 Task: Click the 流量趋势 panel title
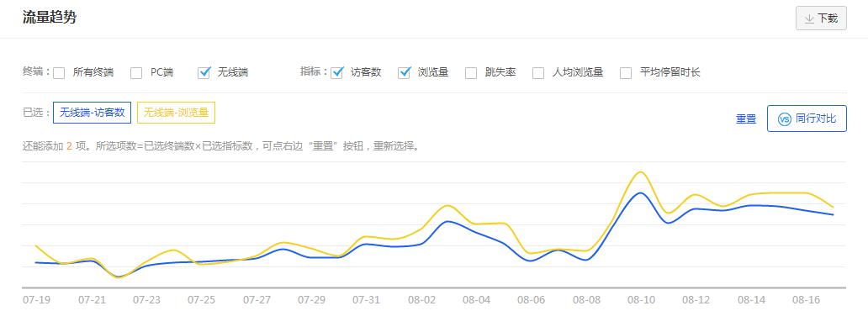(x=50, y=17)
